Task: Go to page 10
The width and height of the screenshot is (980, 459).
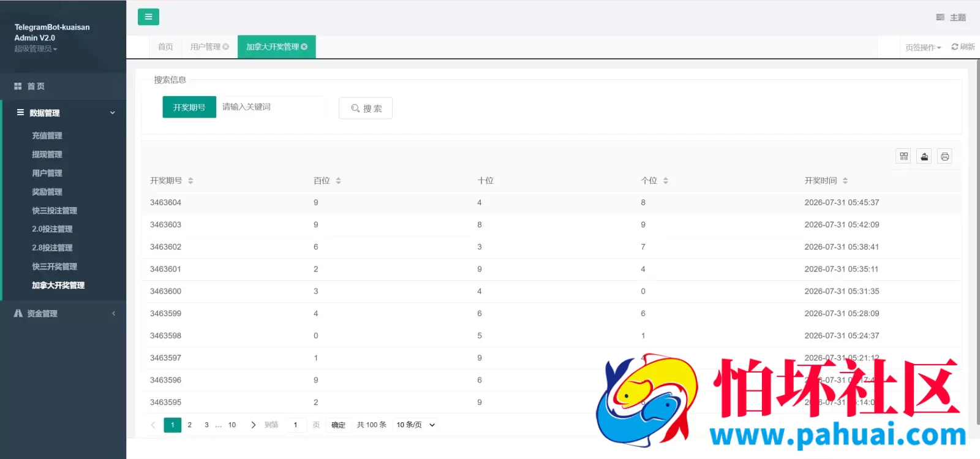Action: click(232, 425)
